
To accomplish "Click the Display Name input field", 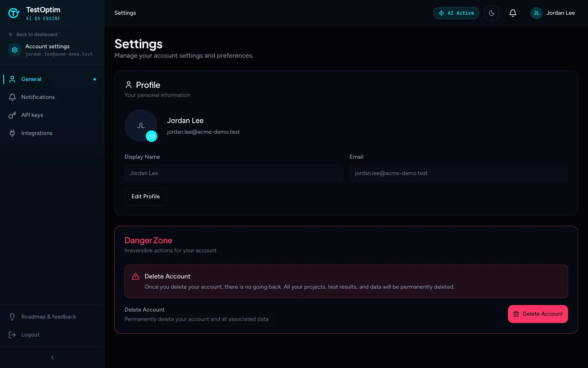I will 234,173.
